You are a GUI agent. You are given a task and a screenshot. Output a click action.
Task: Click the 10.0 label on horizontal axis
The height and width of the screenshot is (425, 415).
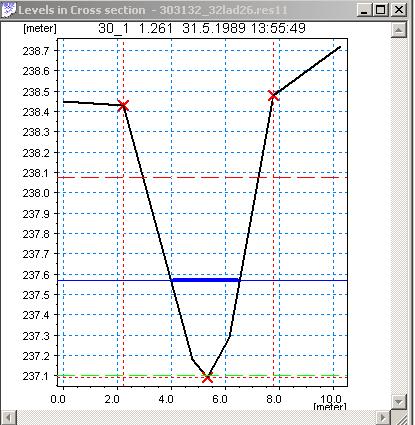point(332,399)
